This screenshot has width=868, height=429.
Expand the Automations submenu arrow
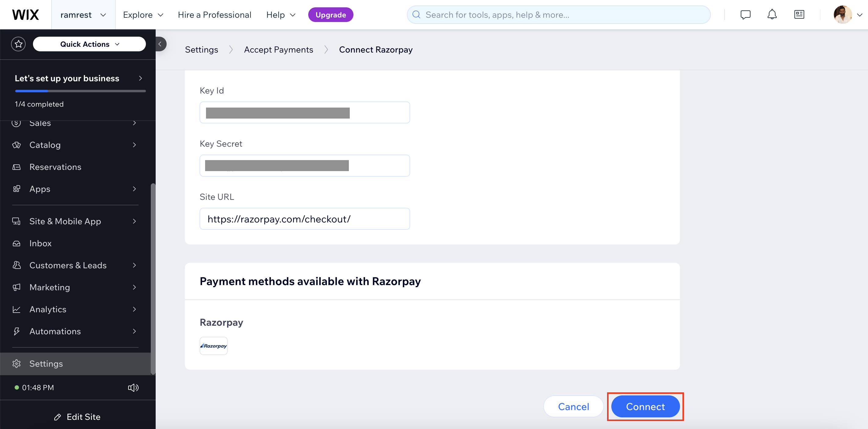(x=135, y=331)
